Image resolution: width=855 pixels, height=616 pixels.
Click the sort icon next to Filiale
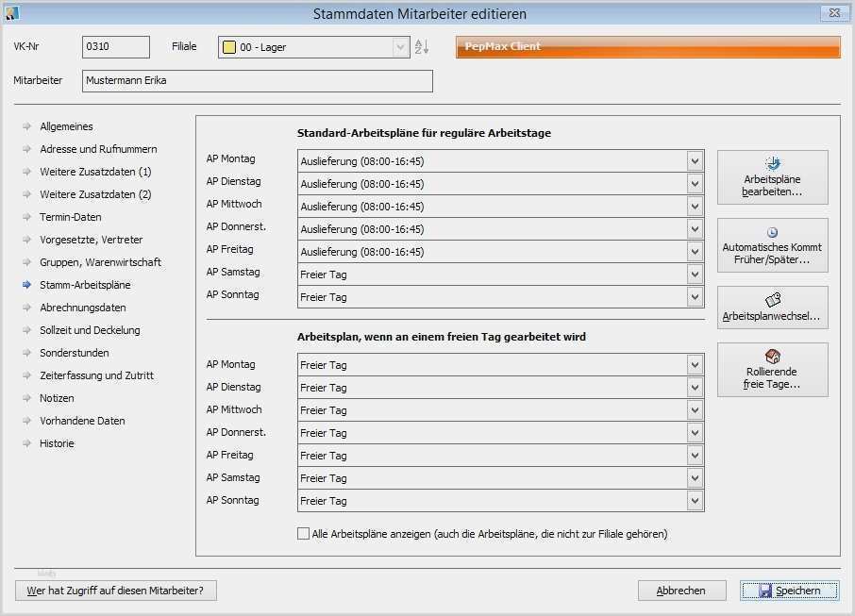pos(422,46)
